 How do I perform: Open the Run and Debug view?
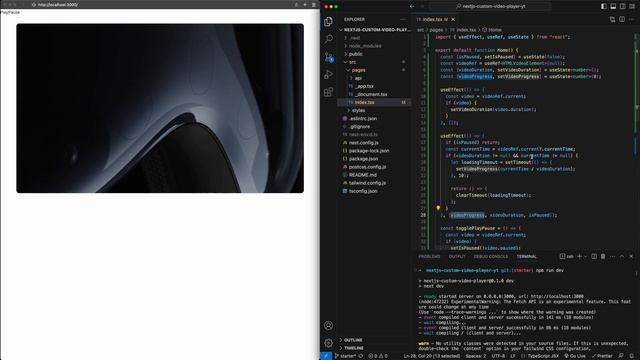pyautogui.click(x=328, y=74)
